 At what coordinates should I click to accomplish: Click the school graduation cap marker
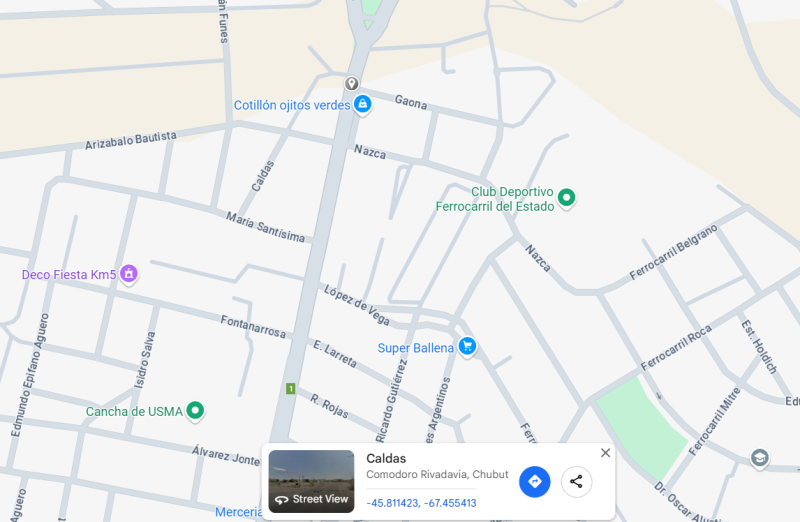click(759, 458)
